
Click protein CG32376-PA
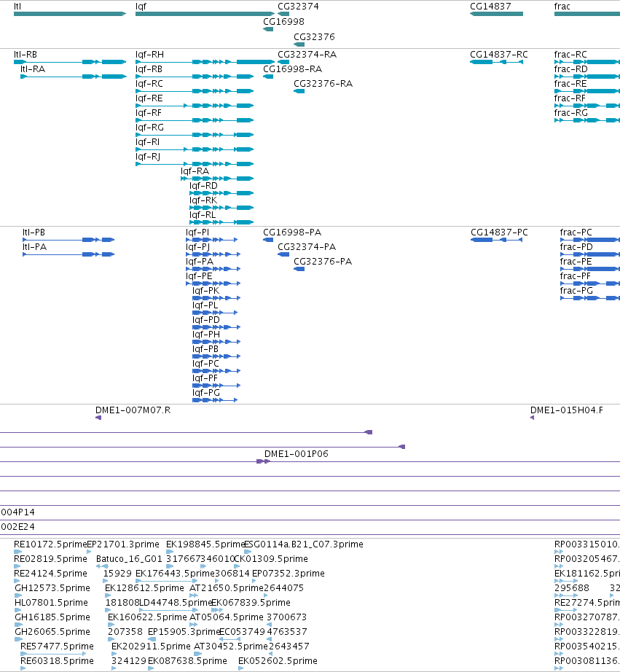(299, 269)
